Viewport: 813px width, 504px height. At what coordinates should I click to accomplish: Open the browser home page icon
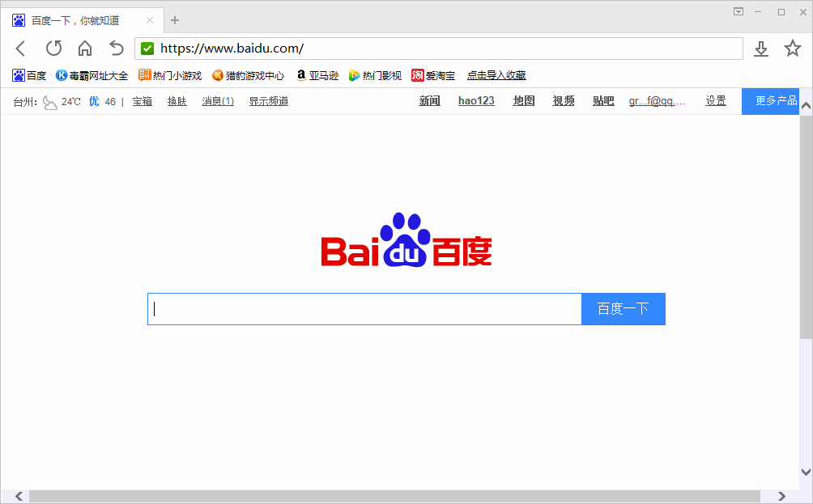pos(85,49)
